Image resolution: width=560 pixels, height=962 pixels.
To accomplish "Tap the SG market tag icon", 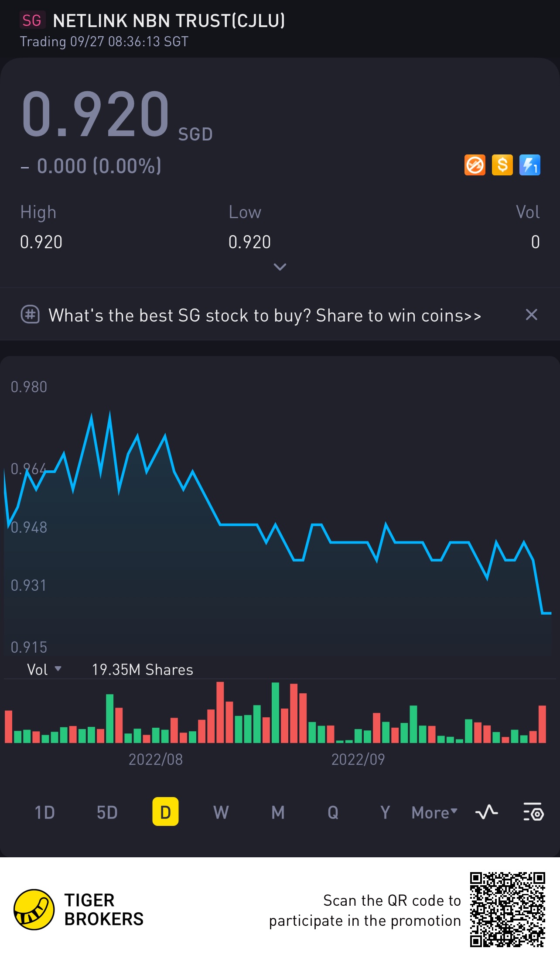I will click(x=32, y=21).
